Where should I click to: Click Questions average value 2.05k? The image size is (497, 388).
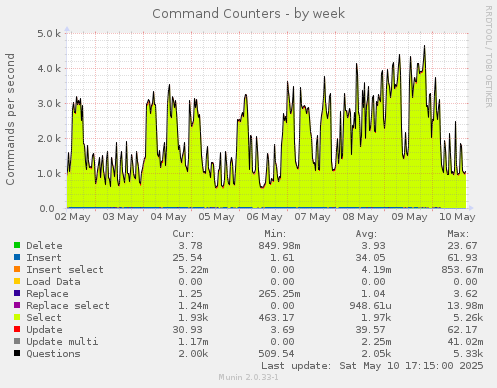(x=376, y=354)
